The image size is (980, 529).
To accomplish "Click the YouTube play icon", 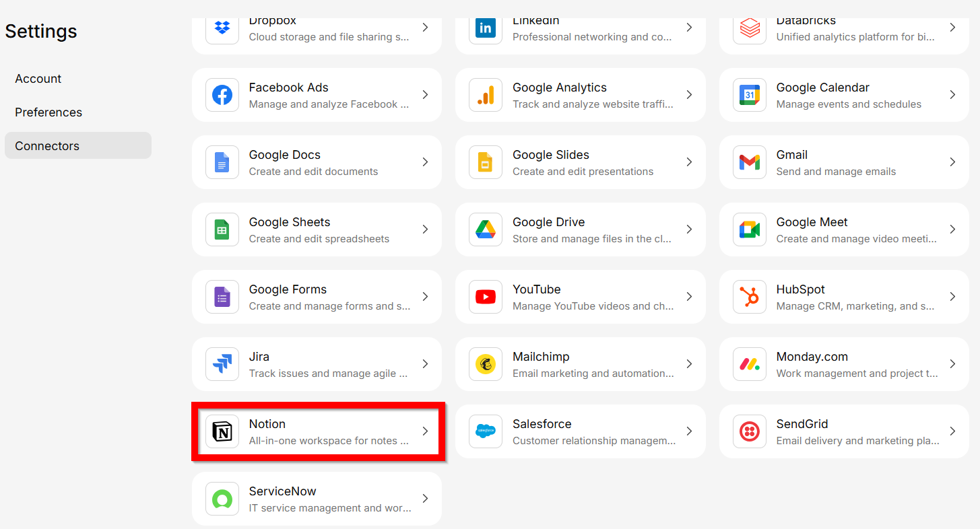I will point(486,297).
